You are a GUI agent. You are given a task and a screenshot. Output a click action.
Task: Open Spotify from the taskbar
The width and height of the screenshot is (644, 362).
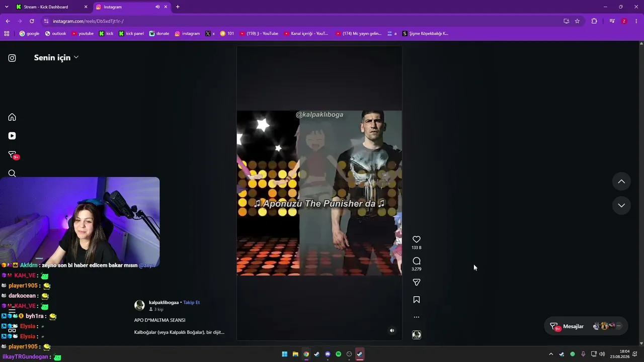338,354
